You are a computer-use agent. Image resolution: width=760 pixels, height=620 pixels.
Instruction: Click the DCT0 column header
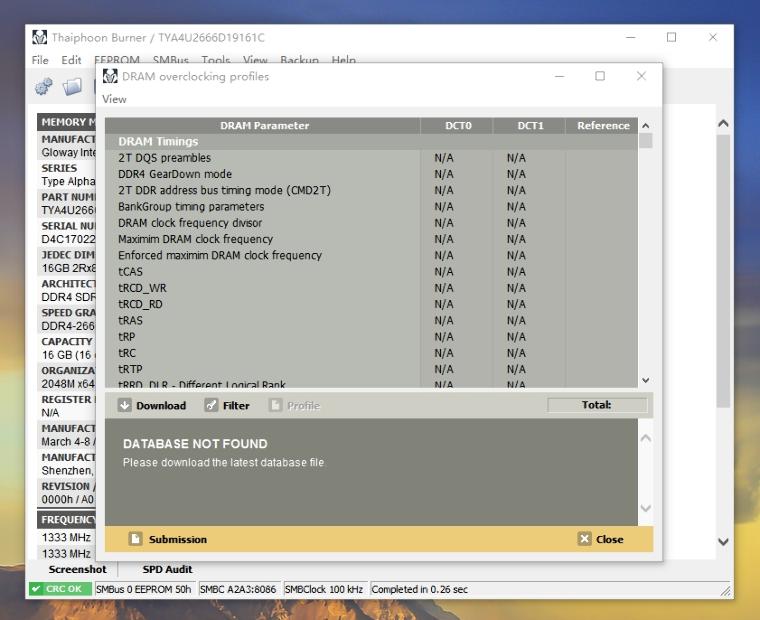pyautogui.click(x=458, y=126)
